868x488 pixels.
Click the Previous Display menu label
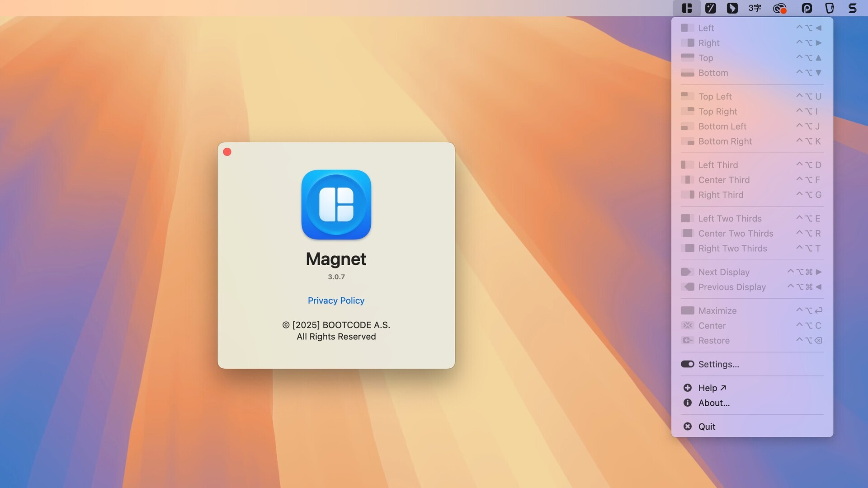point(732,287)
